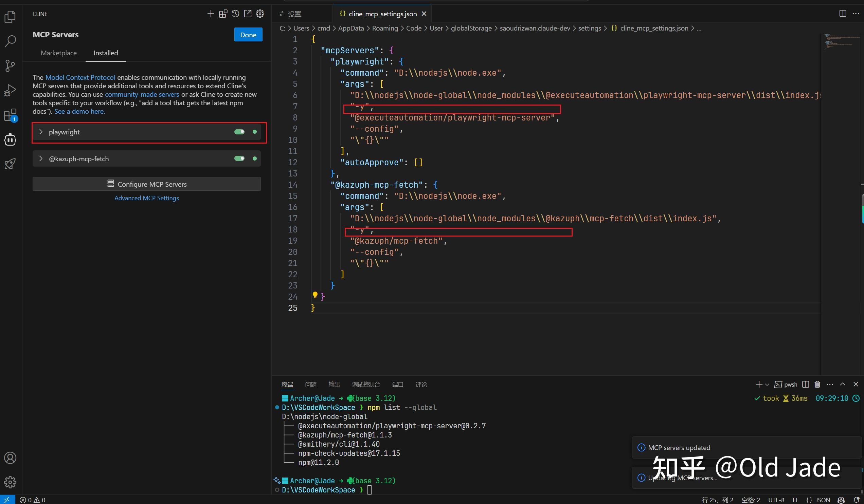Screen dimensions: 864x504
Task: Open the MCP Marketplace icon in Cline header
Action: [x=223, y=14]
